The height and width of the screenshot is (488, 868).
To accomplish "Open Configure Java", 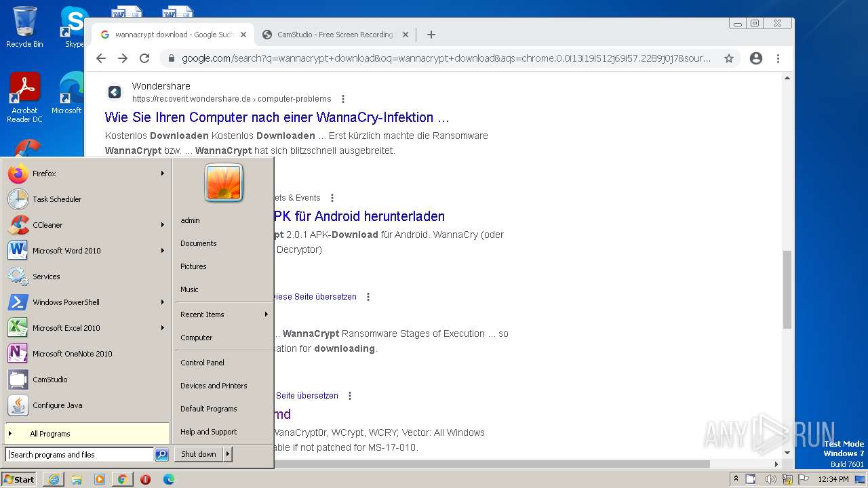I will click(x=87, y=405).
